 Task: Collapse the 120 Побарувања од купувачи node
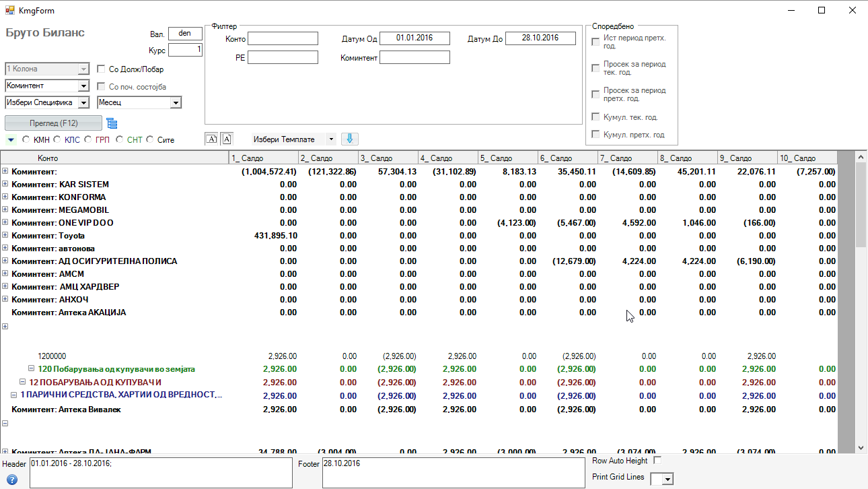click(x=31, y=369)
